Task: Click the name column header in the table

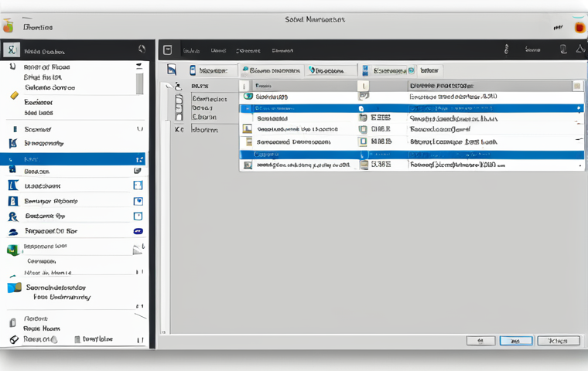Action: (x=304, y=86)
